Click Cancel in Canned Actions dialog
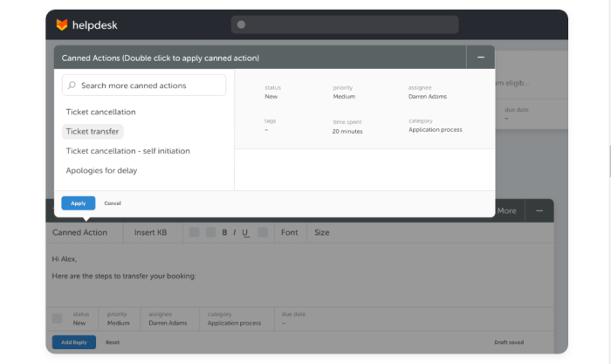Screen dimensions: 611x364 click(113, 203)
